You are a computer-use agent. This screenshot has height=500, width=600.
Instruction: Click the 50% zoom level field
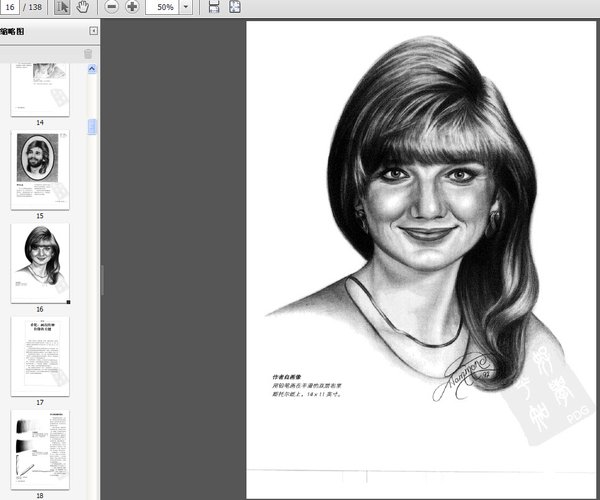pos(164,7)
